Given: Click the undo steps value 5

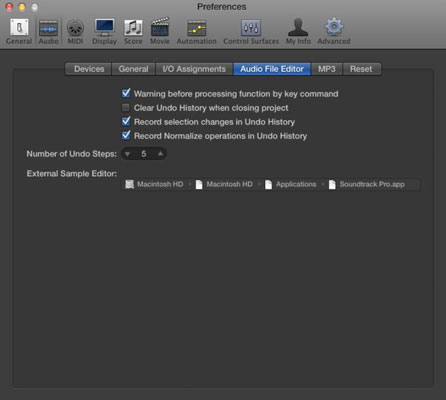Looking at the screenshot, I should (144, 154).
